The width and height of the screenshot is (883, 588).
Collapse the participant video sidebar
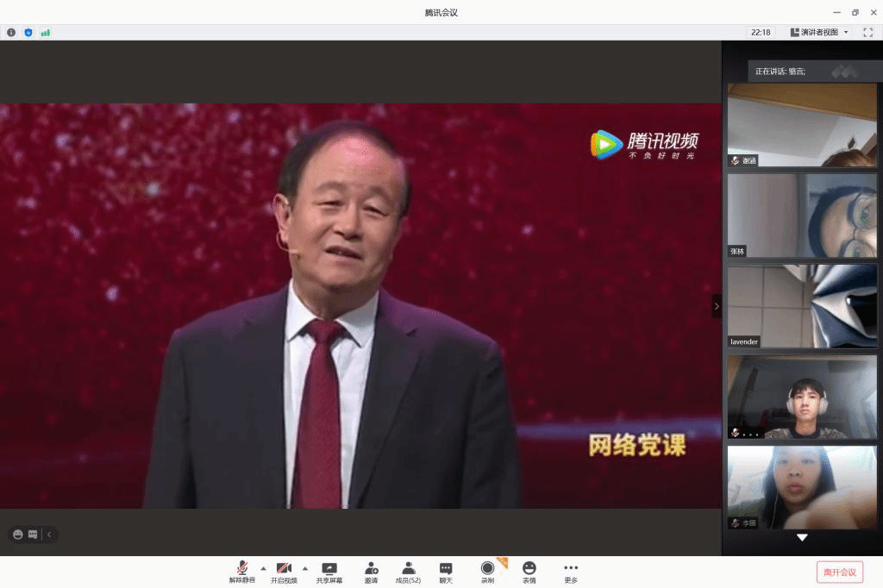pos(716,306)
